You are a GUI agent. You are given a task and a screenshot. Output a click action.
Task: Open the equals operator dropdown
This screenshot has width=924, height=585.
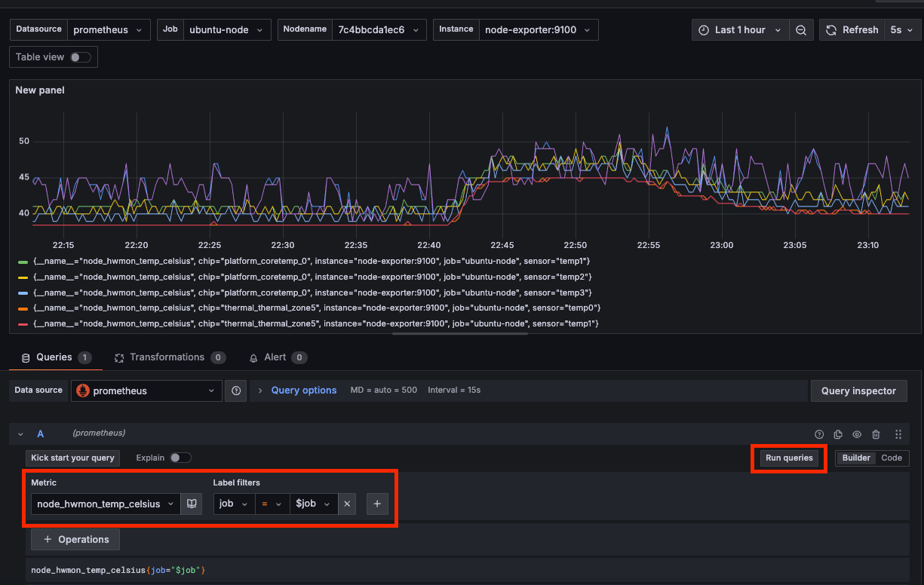(x=272, y=504)
